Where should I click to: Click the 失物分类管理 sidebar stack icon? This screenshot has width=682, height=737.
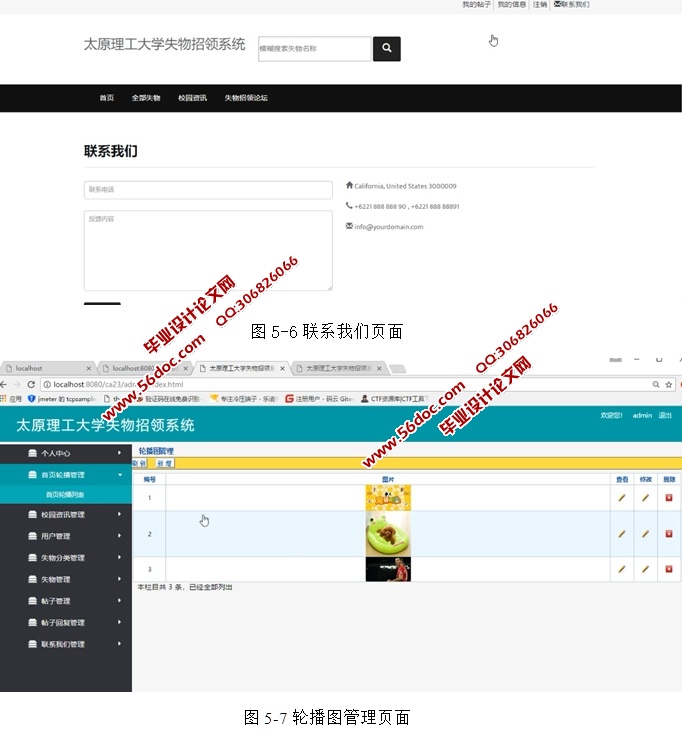pyautogui.click(x=32, y=558)
